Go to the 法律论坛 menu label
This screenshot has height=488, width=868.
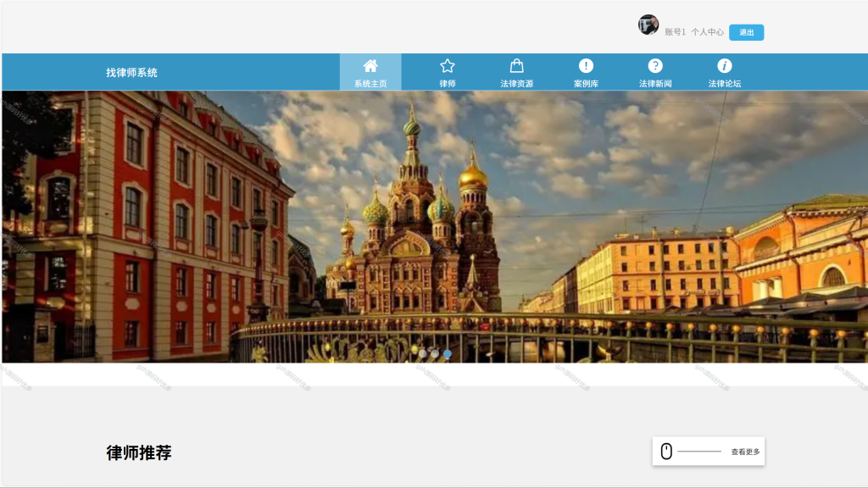724,84
